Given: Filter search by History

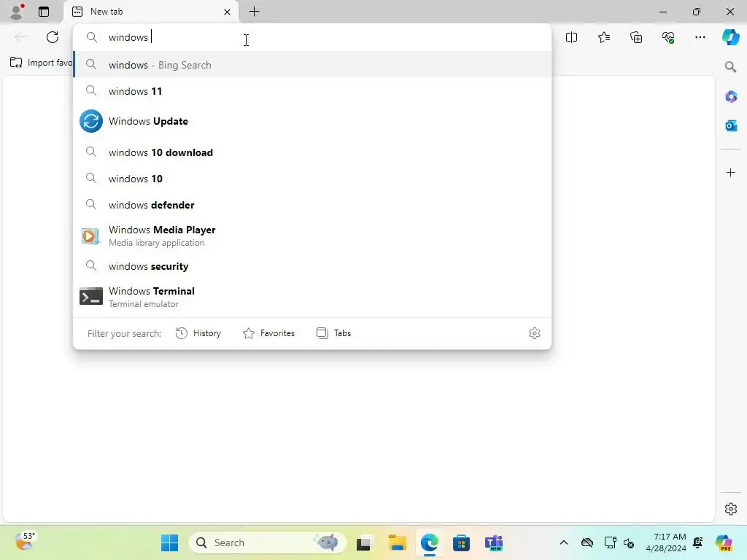Looking at the screenshot, I should (x=198, y=333).
